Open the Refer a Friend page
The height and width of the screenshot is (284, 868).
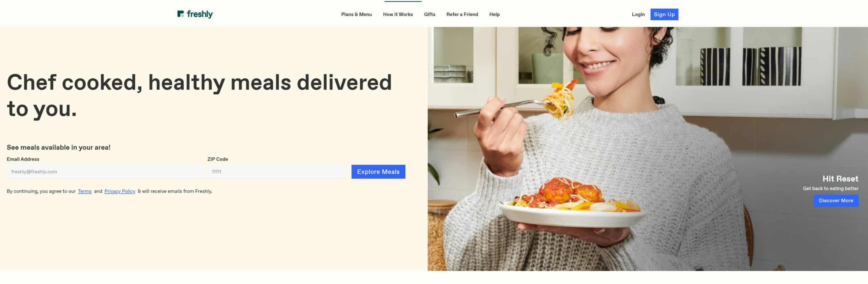click(x=462, y=14)
